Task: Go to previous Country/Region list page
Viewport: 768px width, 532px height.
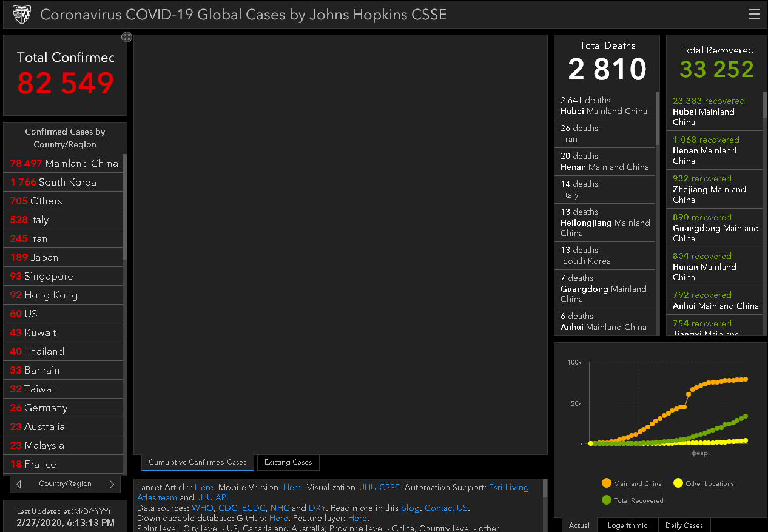Action: [19, 484]
